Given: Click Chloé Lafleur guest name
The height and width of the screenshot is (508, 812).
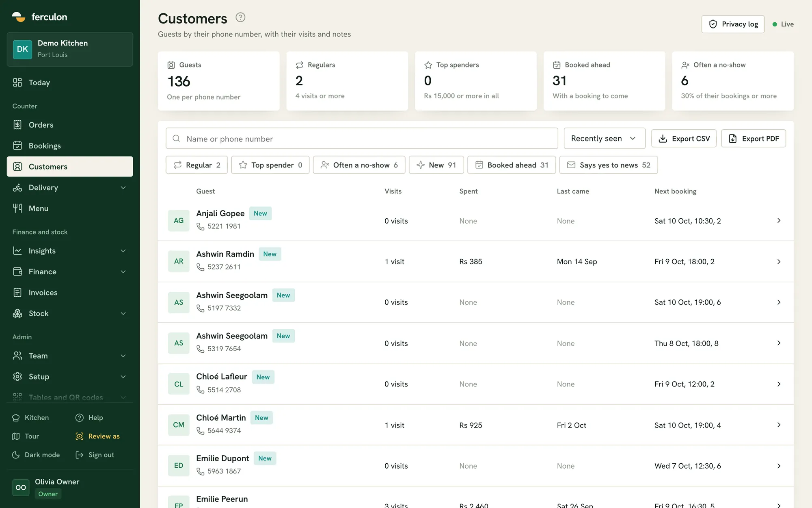Looking at the screenshot, I should (x=222, y=377).
